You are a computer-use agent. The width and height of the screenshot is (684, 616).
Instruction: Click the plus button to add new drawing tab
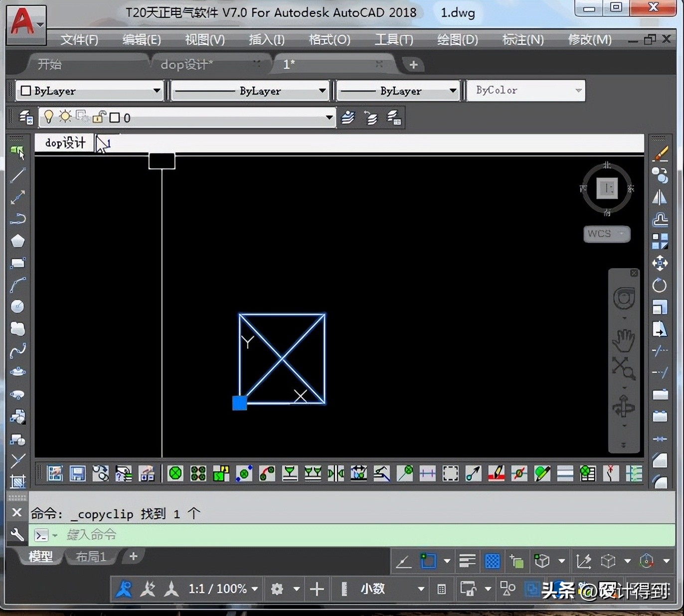tap(413, 64)
